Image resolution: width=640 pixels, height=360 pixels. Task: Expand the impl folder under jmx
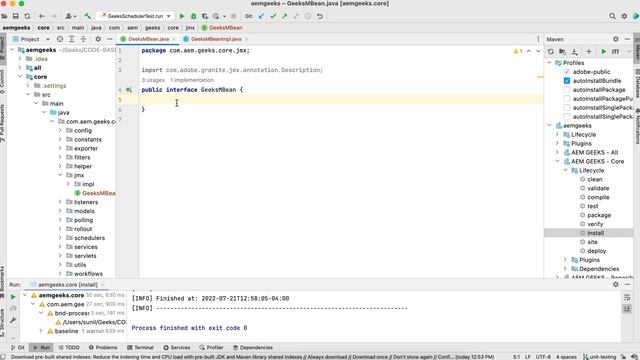tap(68, 184)
